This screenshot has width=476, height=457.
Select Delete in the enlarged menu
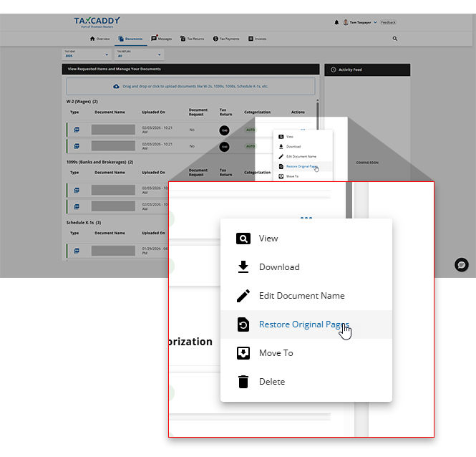(306, 382)
